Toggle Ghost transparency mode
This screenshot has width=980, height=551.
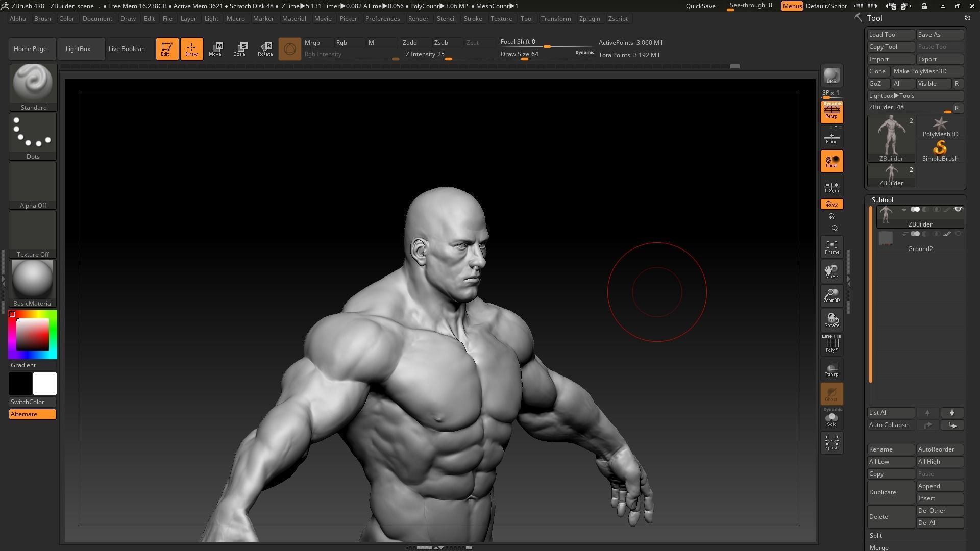[831, 393]
